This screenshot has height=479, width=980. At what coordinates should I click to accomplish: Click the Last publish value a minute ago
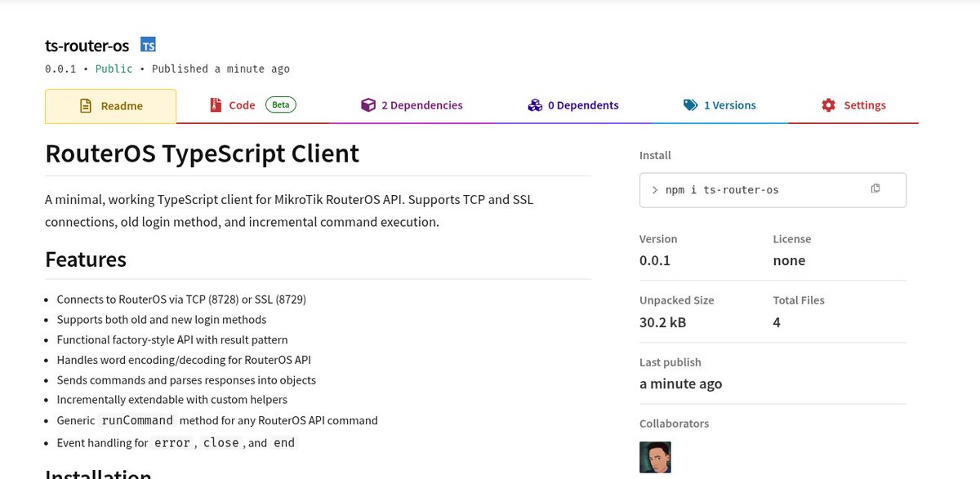(x=680, y=384)
